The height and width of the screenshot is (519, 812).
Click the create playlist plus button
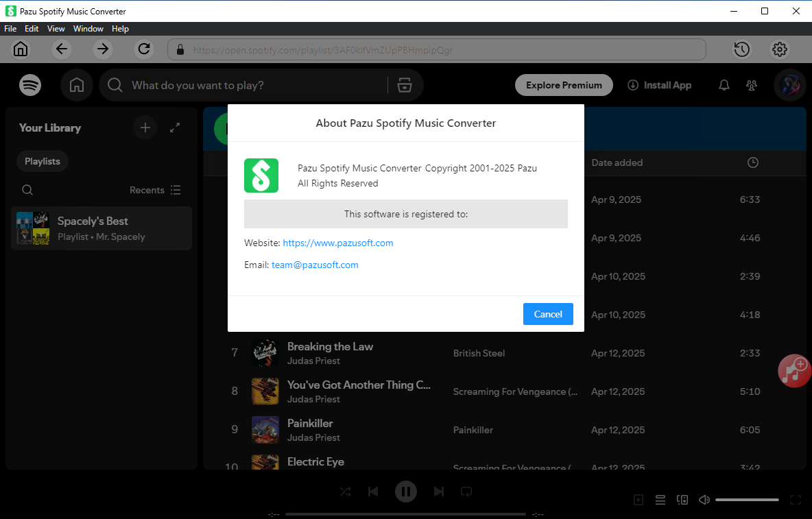click(145, 128)
